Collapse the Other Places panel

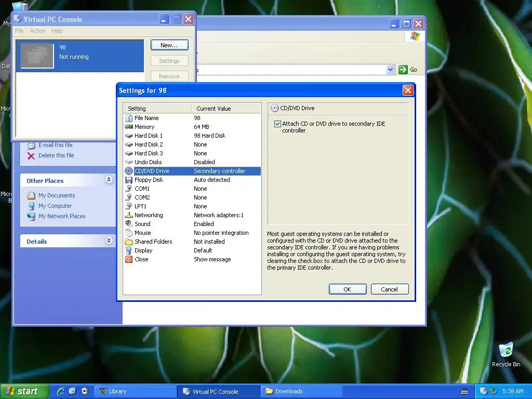(109, 179)
